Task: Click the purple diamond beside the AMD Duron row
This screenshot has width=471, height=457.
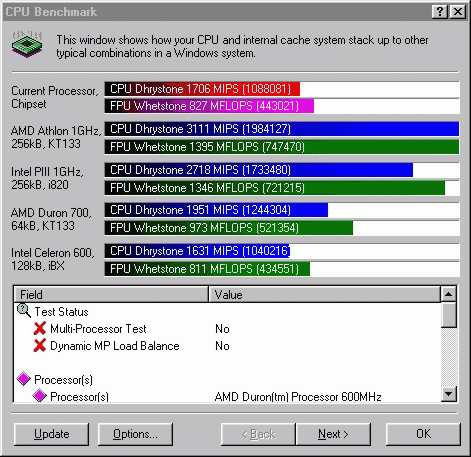Action: click(39, 396)
